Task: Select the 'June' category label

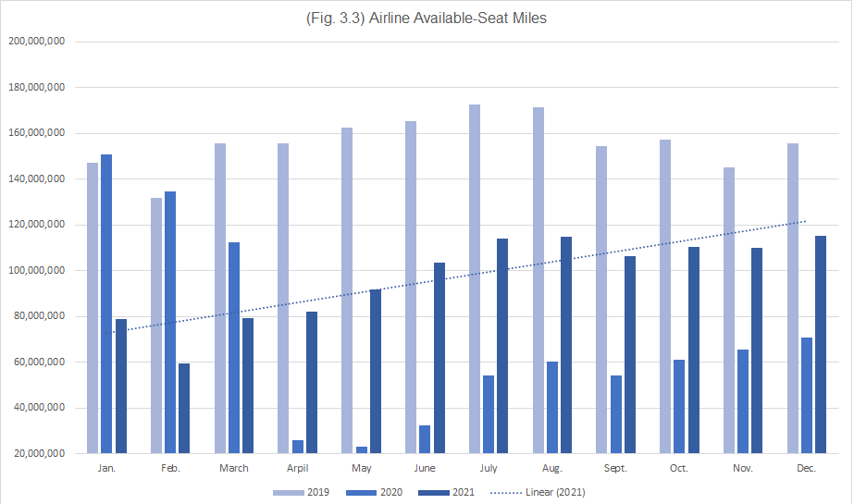Action: 425,468
